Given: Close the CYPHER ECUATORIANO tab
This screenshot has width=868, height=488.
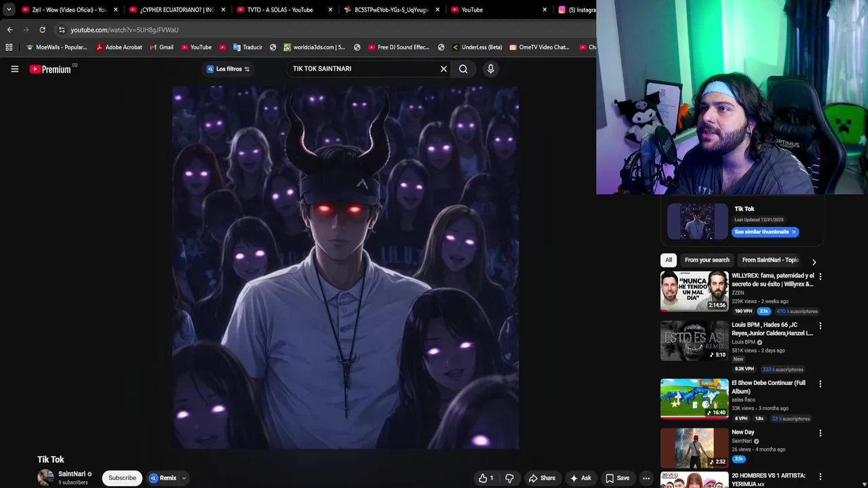Looking at the screenshot, I should click(x=223, y=9).
